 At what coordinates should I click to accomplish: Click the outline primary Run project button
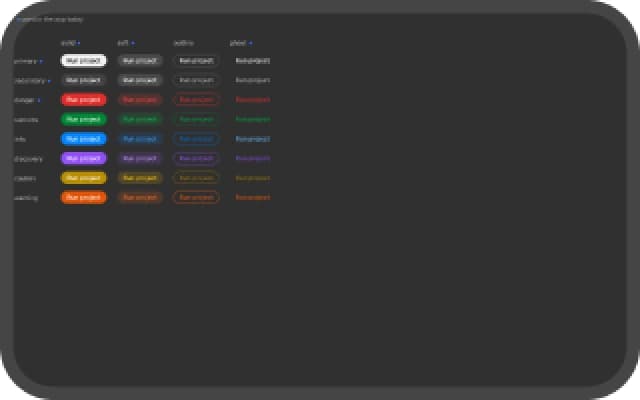click(x=196, y=60)
